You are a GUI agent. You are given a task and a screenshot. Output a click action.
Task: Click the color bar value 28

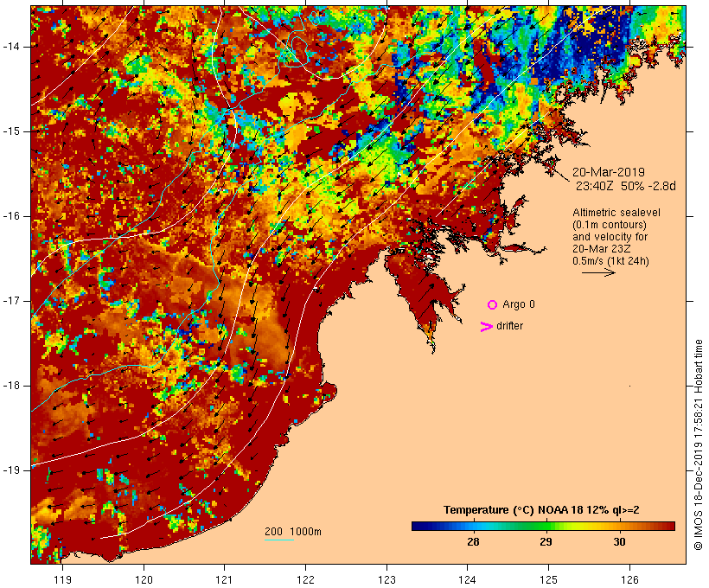pos(473,542)
